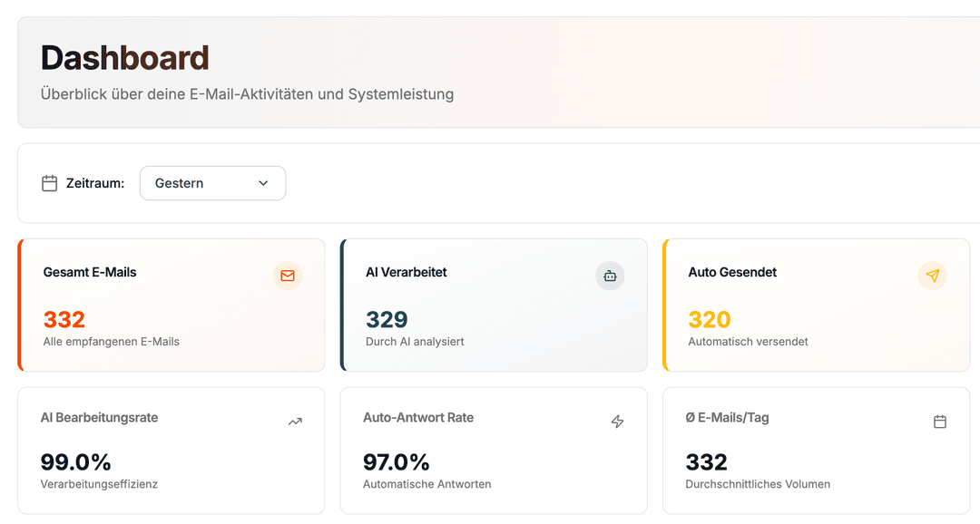Click the envelope icon in Gesamt E-Mails card
Screen dimensions: 980x524
coord(288,276)
